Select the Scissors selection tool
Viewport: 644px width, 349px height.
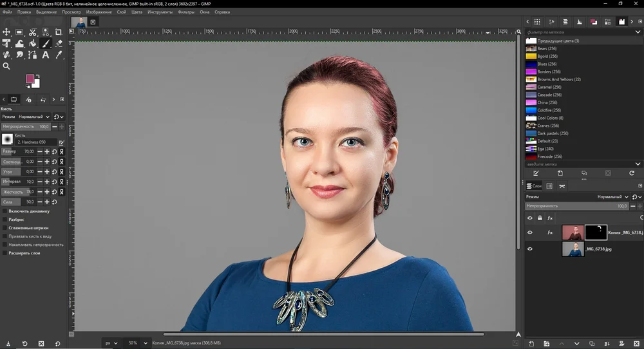coord(32,32)
